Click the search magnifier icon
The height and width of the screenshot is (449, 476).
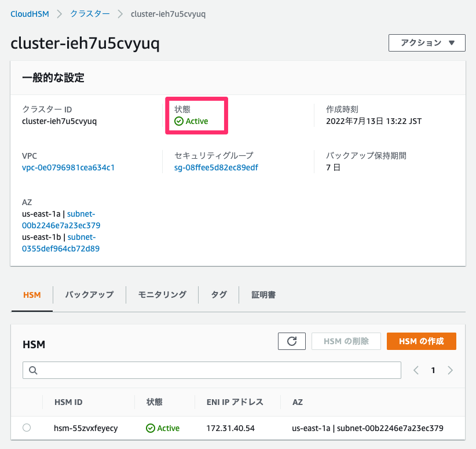tap(32, 370)
